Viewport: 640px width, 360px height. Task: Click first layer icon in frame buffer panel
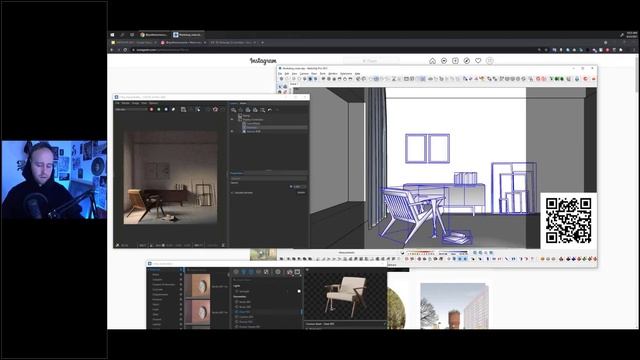pos(233,110)
